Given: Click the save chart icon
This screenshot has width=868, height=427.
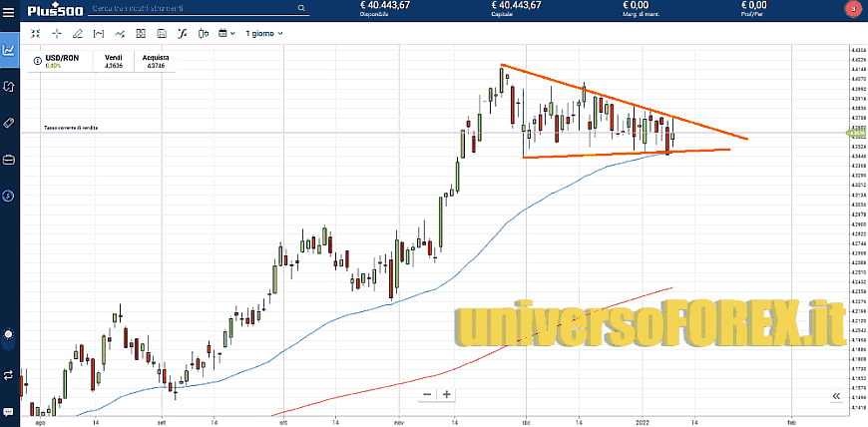Looking at the screenshot, I should pyautogui.click(x=163, y=33).
